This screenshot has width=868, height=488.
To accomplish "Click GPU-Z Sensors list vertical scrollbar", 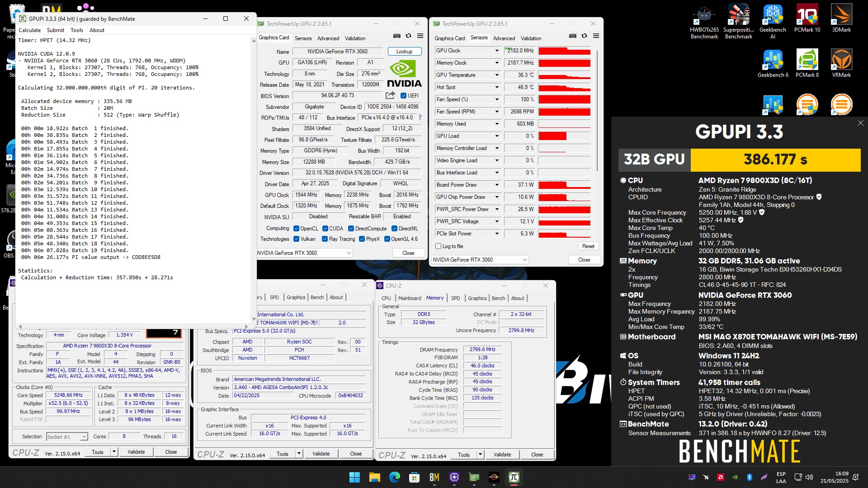I will pyautogui.click(x=598, y=111).
